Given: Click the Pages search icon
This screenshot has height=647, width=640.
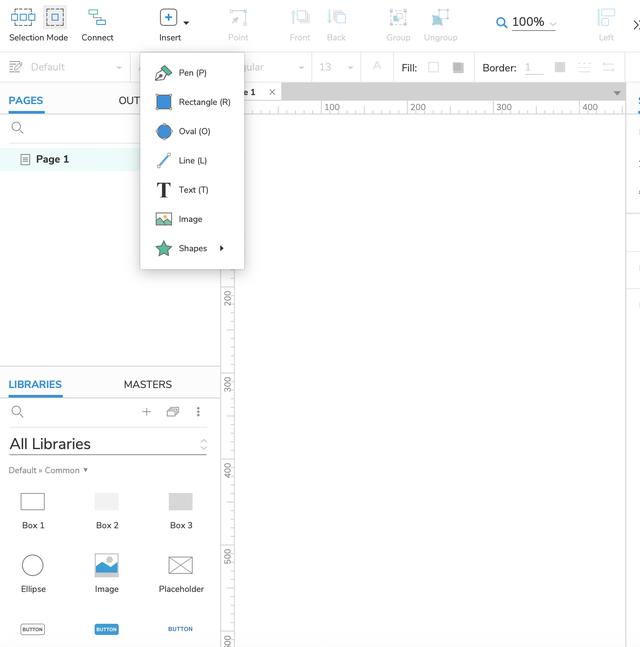Looking at the screenshot, I should (x=17, y=128).
